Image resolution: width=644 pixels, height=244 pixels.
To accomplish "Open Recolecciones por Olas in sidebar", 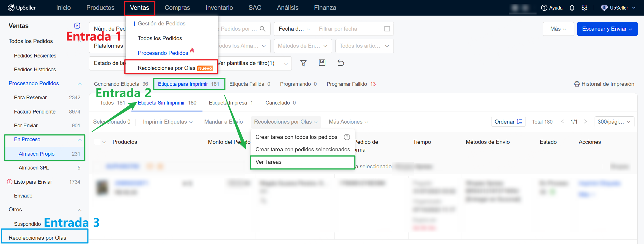I will (x=38, y=238).
